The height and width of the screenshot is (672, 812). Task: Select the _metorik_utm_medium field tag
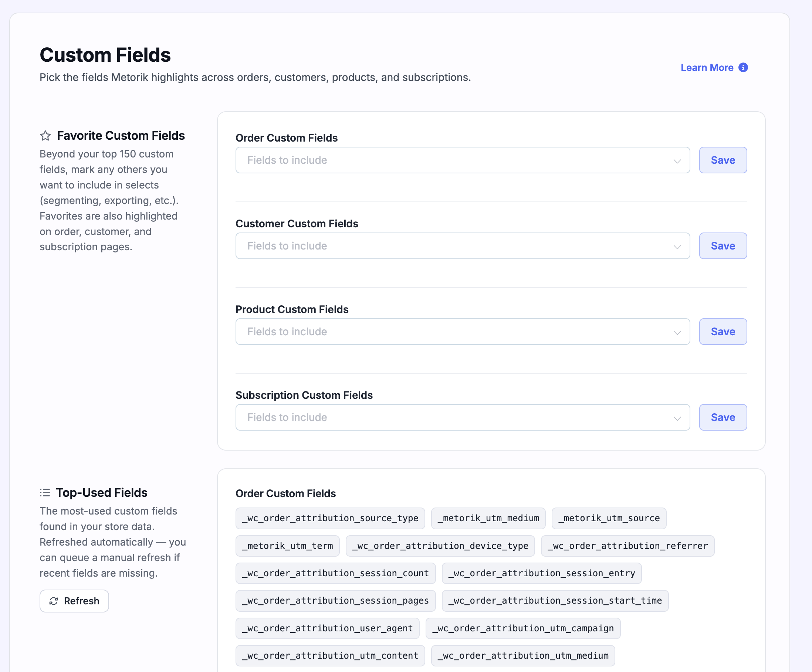point(488,518)
